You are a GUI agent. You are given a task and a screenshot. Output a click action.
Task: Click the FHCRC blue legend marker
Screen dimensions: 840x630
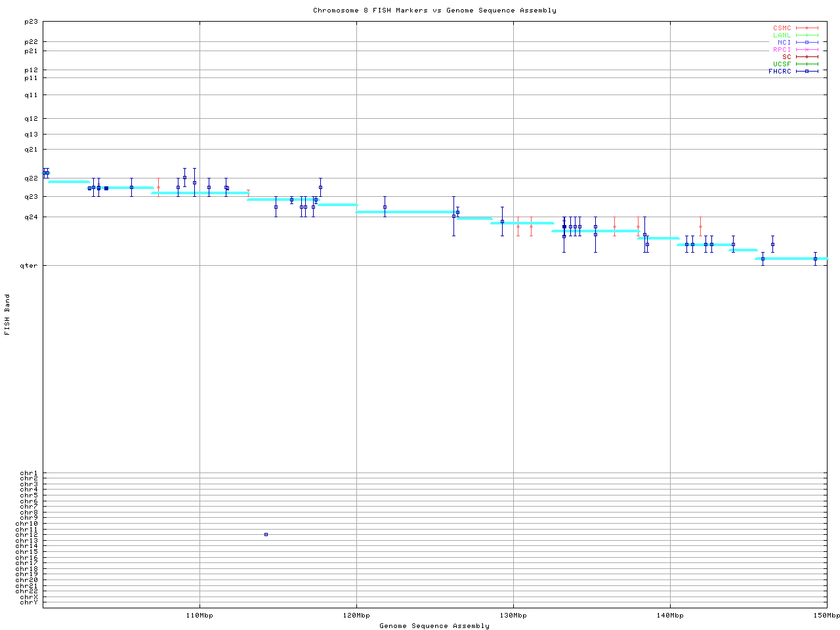807,72
